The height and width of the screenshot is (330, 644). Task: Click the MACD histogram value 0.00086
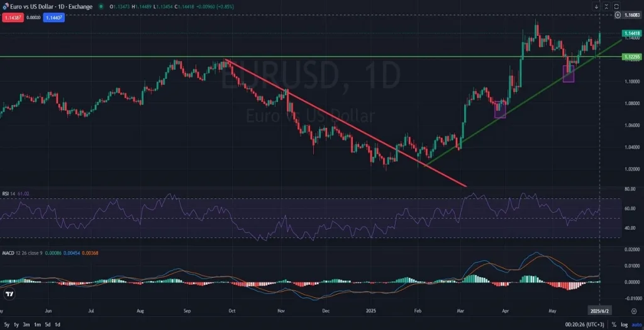point(53,253)
